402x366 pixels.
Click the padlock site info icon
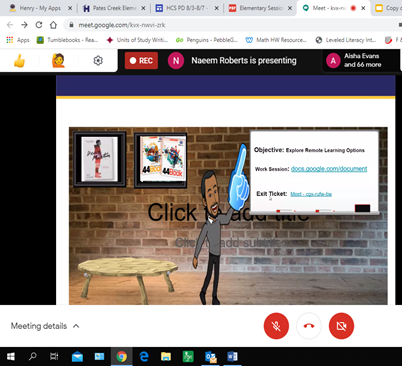pyautogui.click(x=71, y=25)
